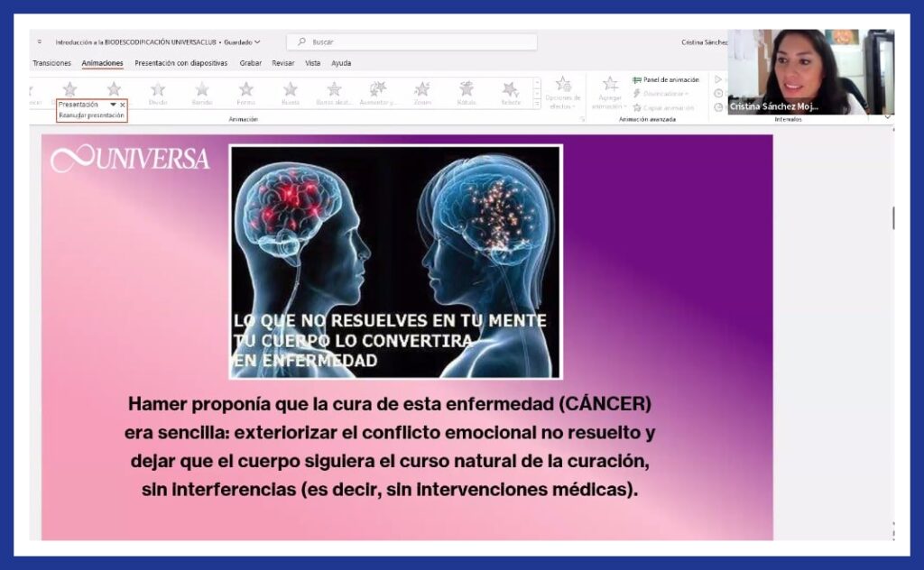Image resolution: width=924 pixels, height=570 pixels.
Task: Select the brain image on the slide
Action: click(x=396, y=262)
